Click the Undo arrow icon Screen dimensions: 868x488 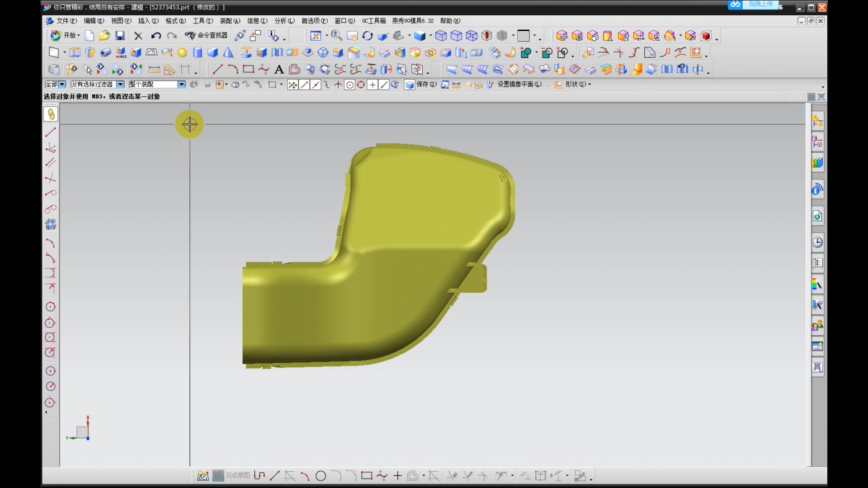click(x=156, y=36)
